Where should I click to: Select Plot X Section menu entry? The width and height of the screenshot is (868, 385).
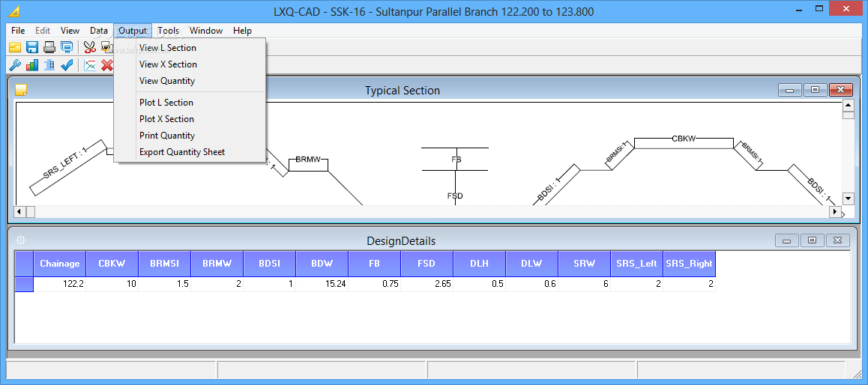pos(190,119)
